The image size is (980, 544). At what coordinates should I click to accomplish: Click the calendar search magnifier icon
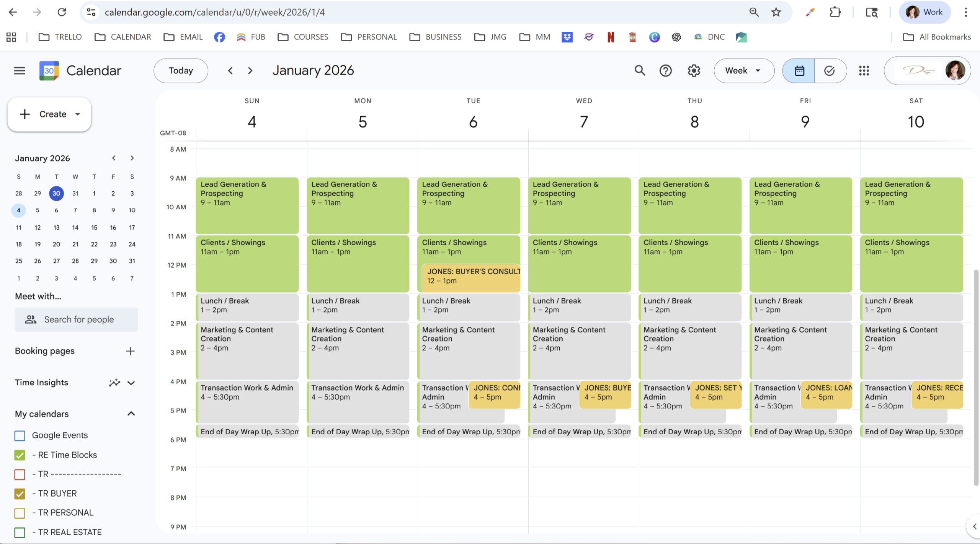640,71
